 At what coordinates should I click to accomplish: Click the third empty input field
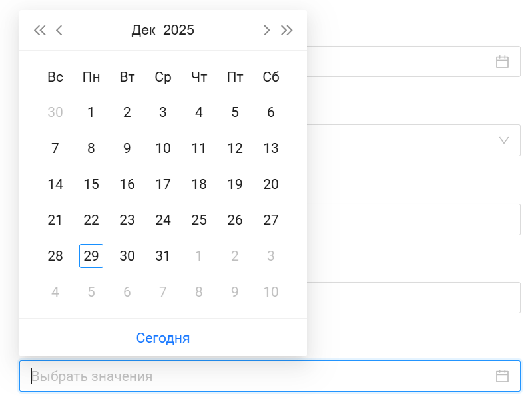point(413,219)
